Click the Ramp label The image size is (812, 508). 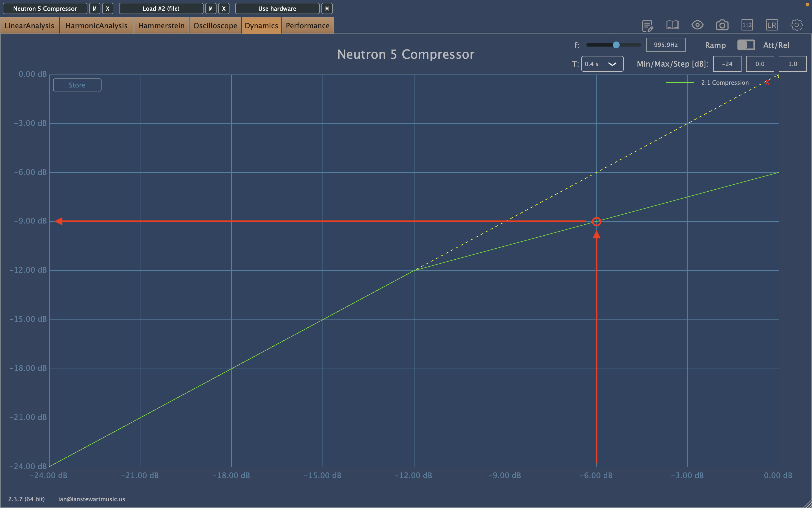click(x=715, y=45)
